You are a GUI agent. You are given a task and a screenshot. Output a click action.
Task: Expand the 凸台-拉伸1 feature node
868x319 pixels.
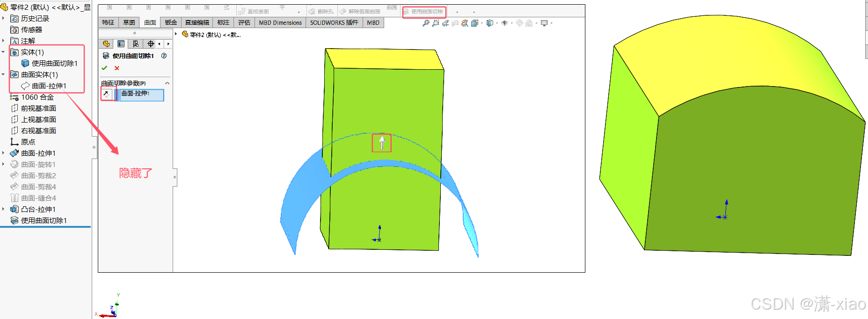pos(3,210)
